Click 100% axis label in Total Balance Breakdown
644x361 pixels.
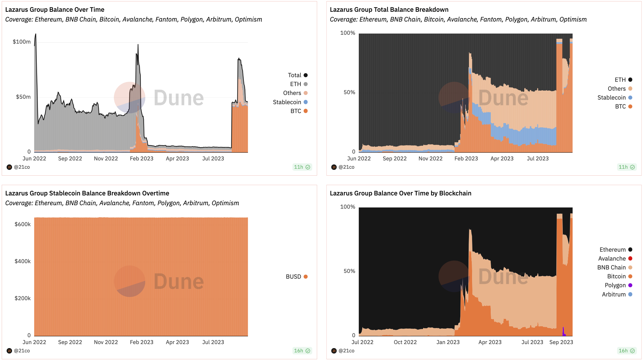pos(348,33)
